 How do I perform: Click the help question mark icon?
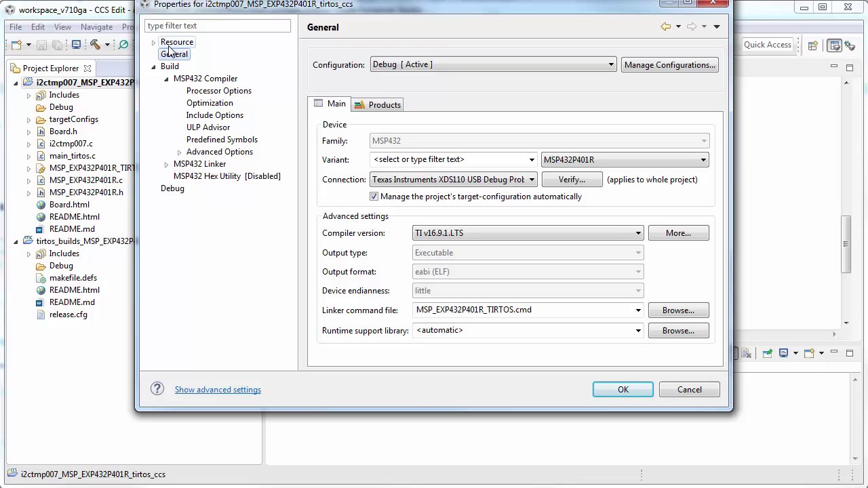pos(157,389)
